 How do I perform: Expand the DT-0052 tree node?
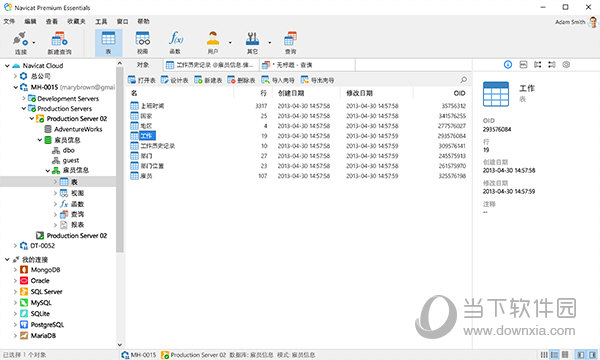click(x=15, y=246)
